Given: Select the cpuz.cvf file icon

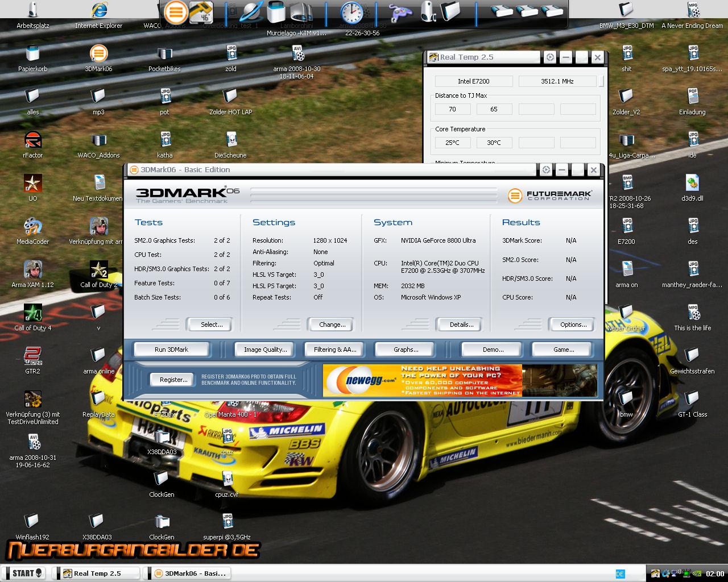Looking at the screenshot, I should pyautogui.click(x=227, y=484).
